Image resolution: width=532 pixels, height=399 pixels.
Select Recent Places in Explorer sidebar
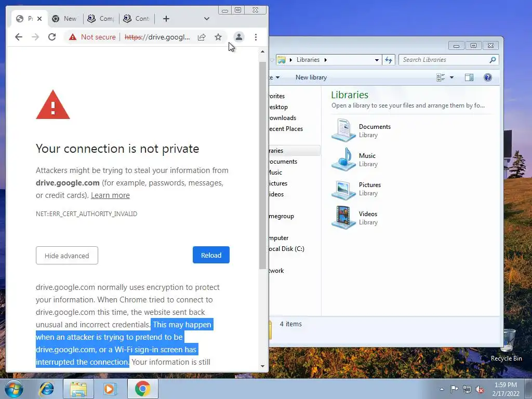coord(286,129)
